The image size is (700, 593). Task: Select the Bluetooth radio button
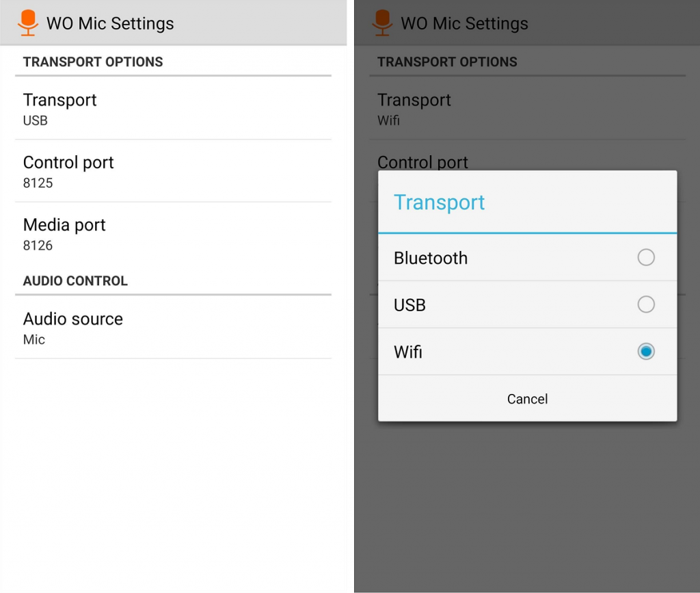coord(645,258)
